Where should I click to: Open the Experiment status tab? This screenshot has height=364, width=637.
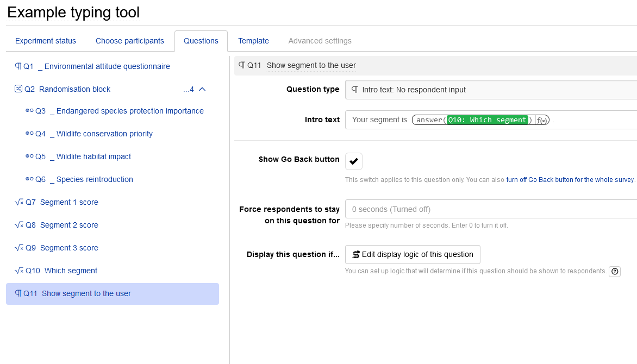45,41
